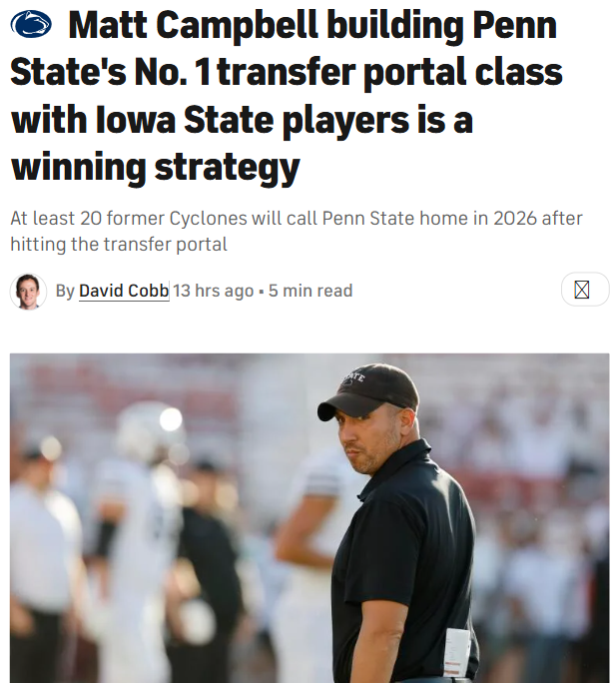Screen dimensions: 616x683
Task: Click 'winning strategy' in the headline
Action: point(155,167)
